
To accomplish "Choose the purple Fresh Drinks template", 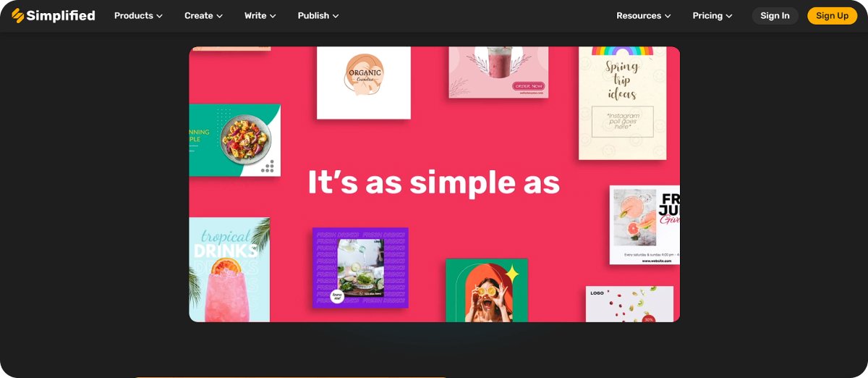I will click(360, 267).
